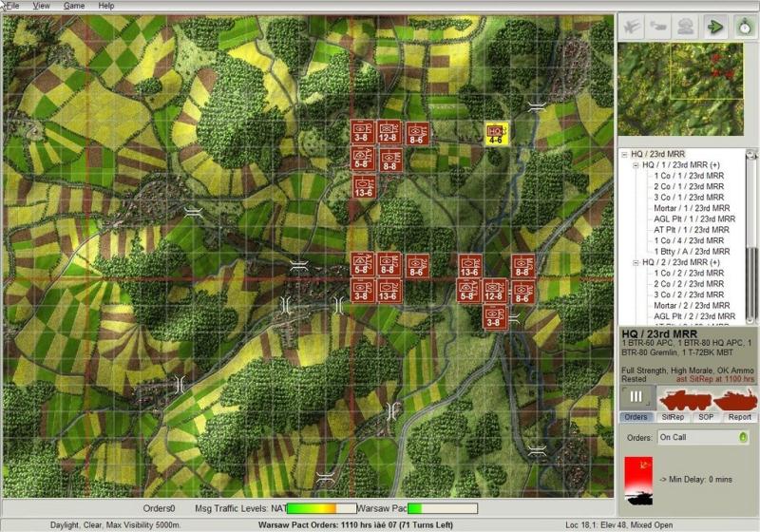Viewport: 760px width, 532px height.
Task: Collapse the HQ / 2 / 23rd MRR (+) node
Action: click(636, 262)
